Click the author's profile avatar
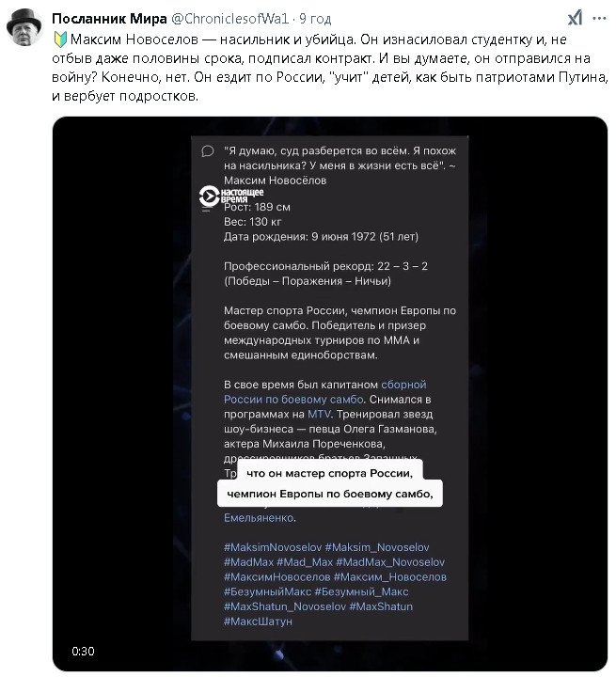The image size is (616, 677). 24,30
